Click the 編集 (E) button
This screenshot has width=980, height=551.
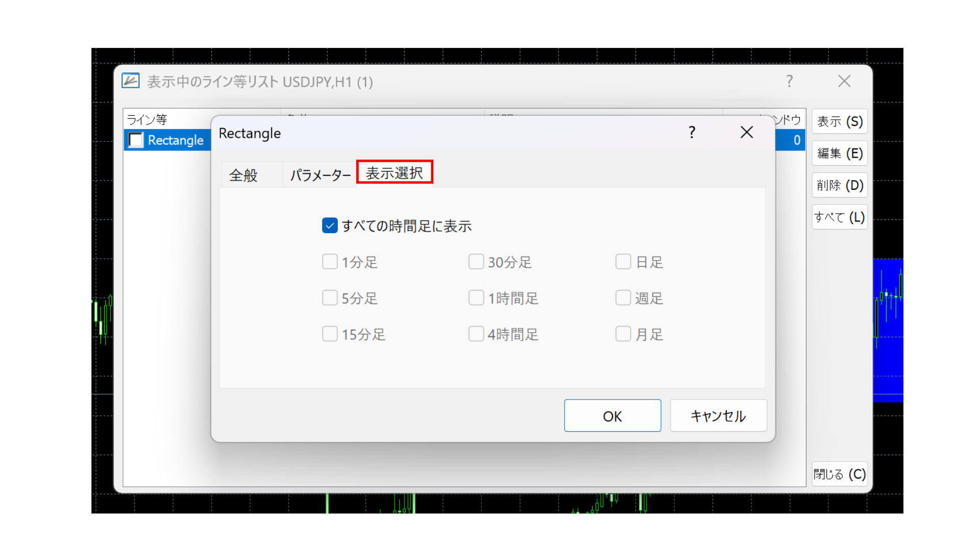tap(839, 153)
